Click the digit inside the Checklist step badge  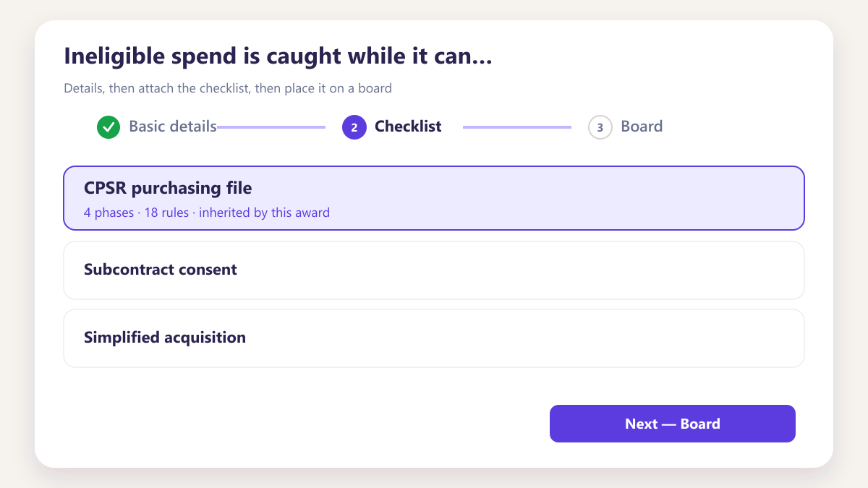click(x=354, y=127)
